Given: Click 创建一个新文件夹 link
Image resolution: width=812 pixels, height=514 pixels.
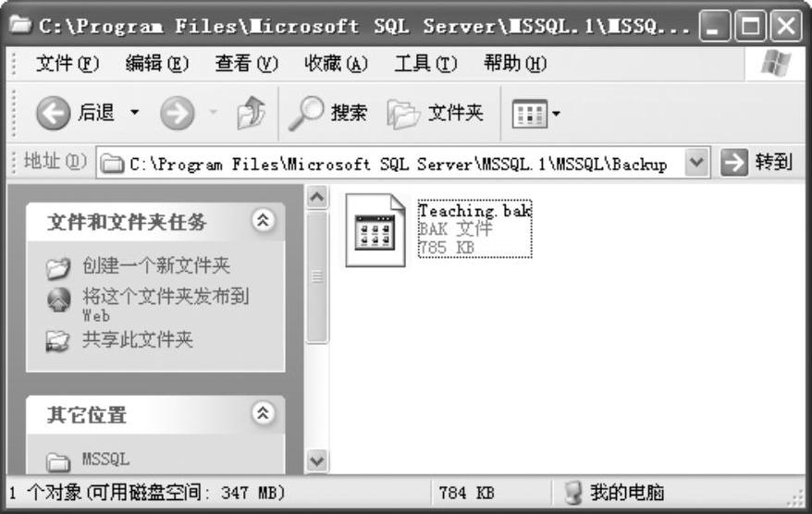Looking at the screenshot, I should (x=156, y=266).
